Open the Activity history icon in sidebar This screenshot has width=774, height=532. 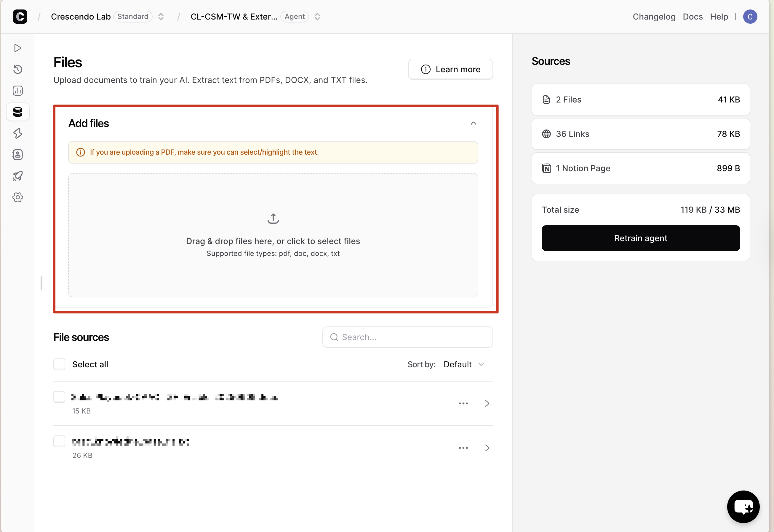pos(18,69)
